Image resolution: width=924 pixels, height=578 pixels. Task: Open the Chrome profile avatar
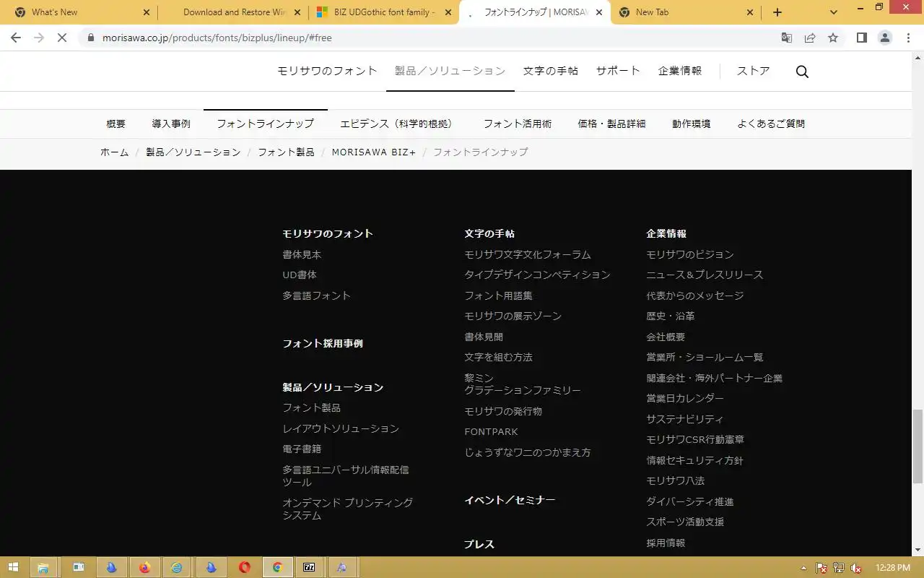[885, 38]
